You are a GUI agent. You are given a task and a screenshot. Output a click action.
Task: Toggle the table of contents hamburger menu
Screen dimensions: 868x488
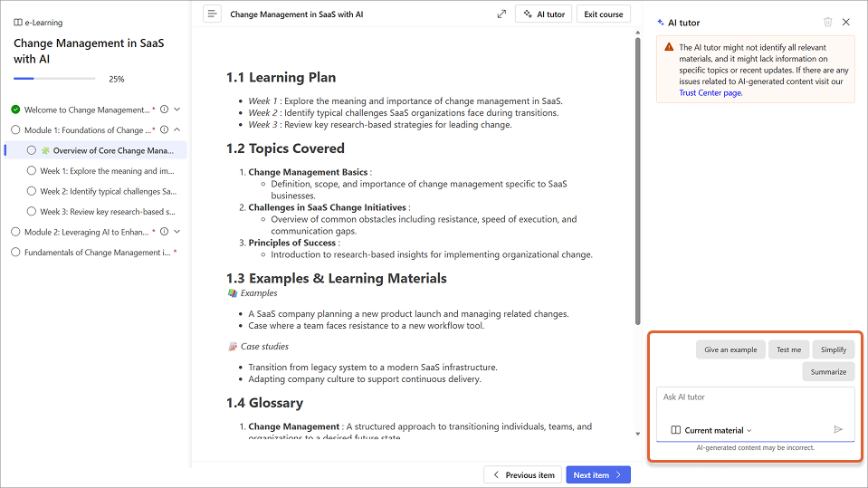point(212,14)
